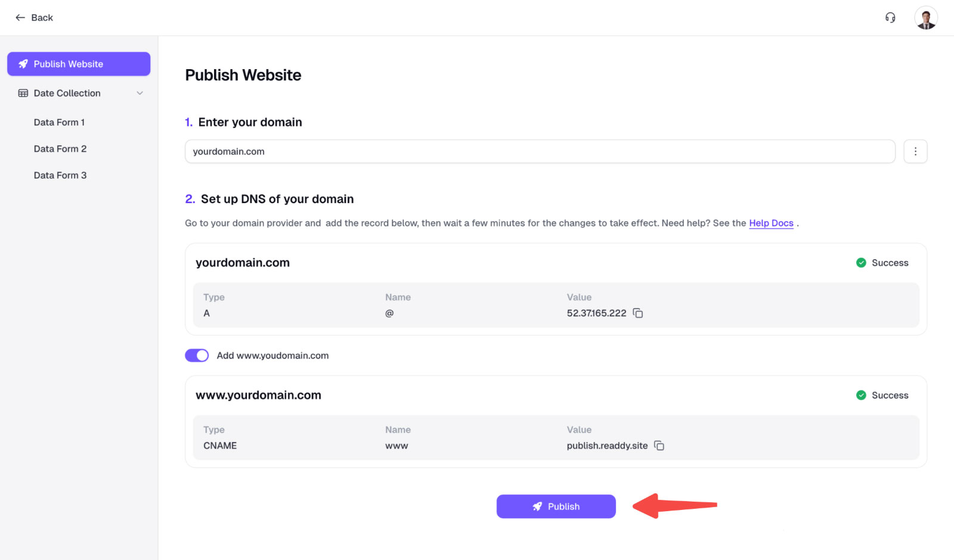
Task: Open Data Form 3
Action: point(60,175)
